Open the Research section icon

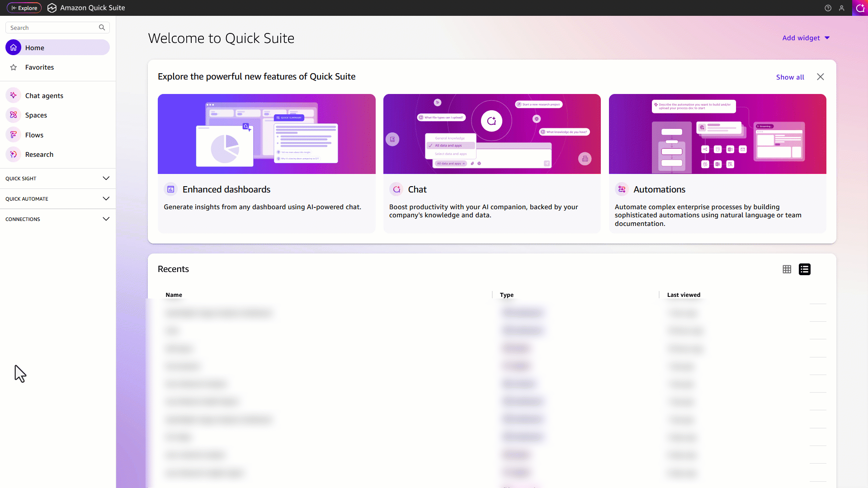coord(14,155)
